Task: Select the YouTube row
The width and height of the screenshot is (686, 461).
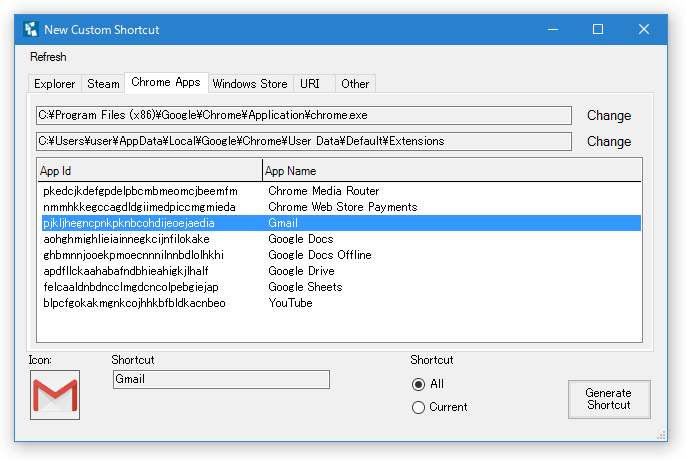Action: (341, 303)
